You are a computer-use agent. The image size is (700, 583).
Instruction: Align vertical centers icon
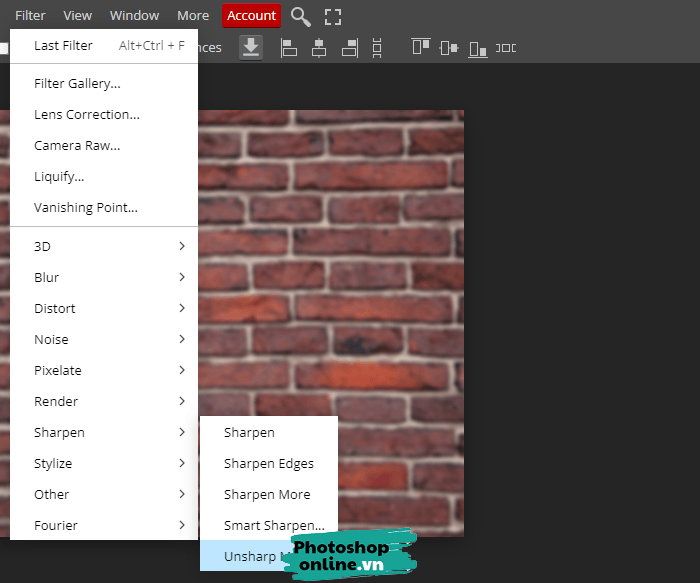pos(449,47)
